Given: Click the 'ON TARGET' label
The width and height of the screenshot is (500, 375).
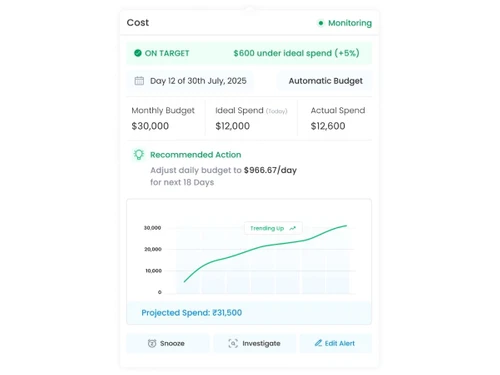Looking at the screenshot, I should pos(167,53).
